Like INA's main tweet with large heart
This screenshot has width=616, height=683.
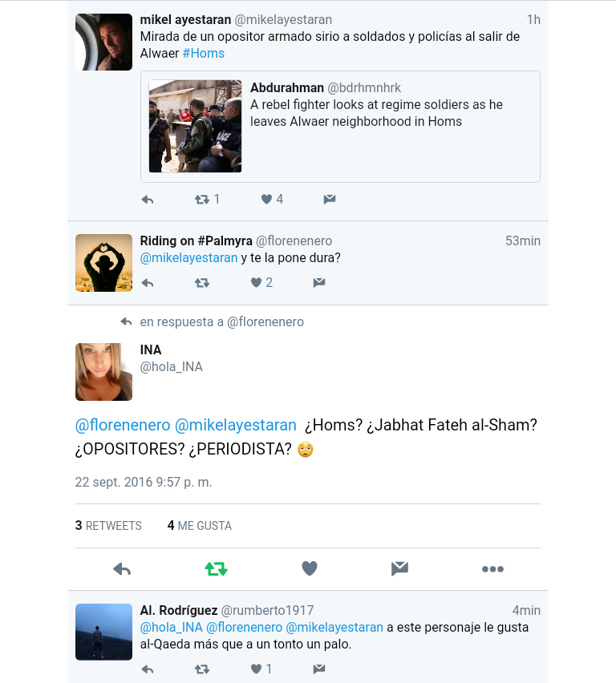coord(310,568)
